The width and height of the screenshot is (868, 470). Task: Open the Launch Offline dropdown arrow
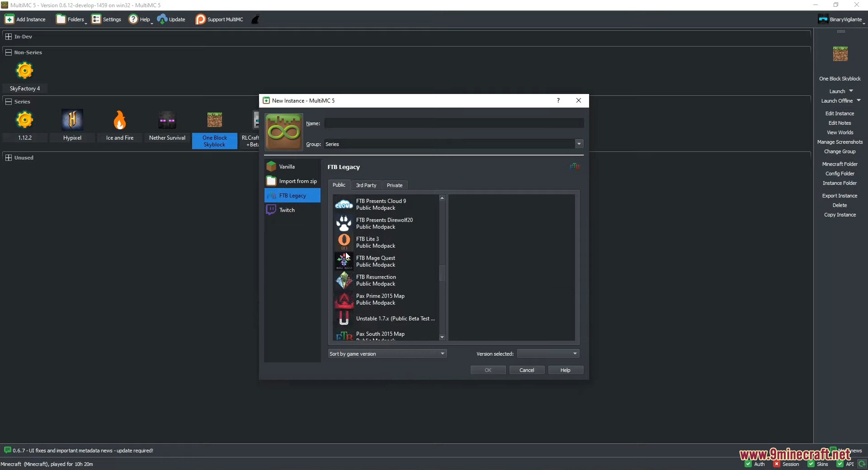[x=859, y=100]
